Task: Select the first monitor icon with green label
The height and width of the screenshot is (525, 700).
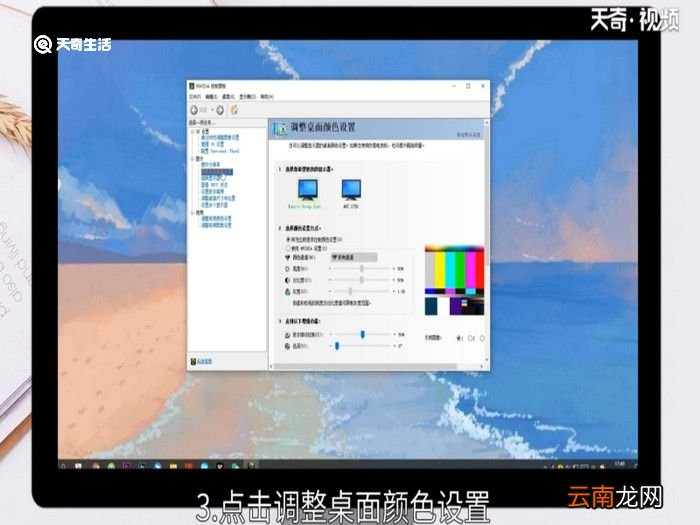Action: pos(308,189)
